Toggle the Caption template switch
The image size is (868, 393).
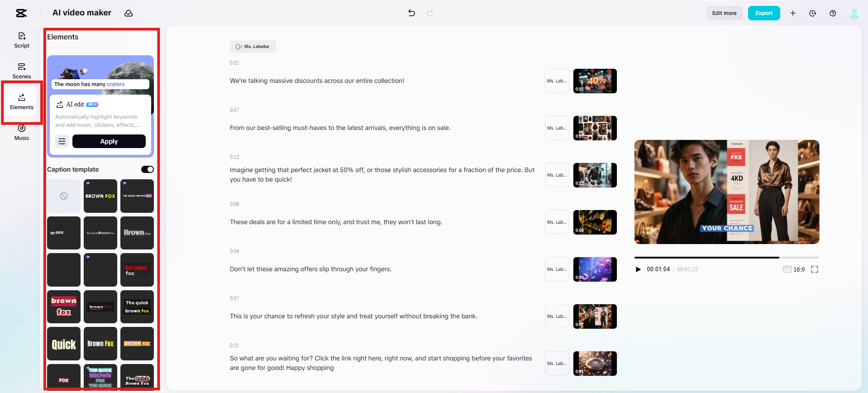click(148, 169)
